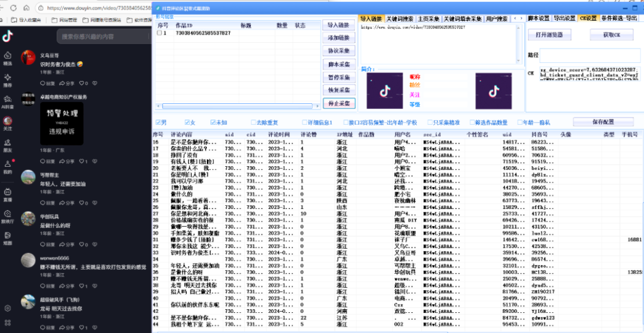
Task: Switch to the 脚本设置 tab
Action: (x=538, y=18)
